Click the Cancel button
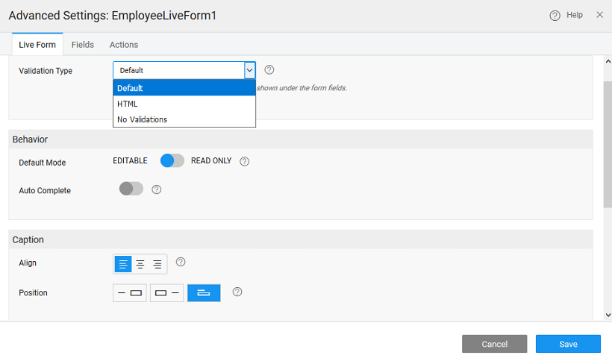This screenshot has width=612, height=364. pyautogui.click(x=494, y=344)
